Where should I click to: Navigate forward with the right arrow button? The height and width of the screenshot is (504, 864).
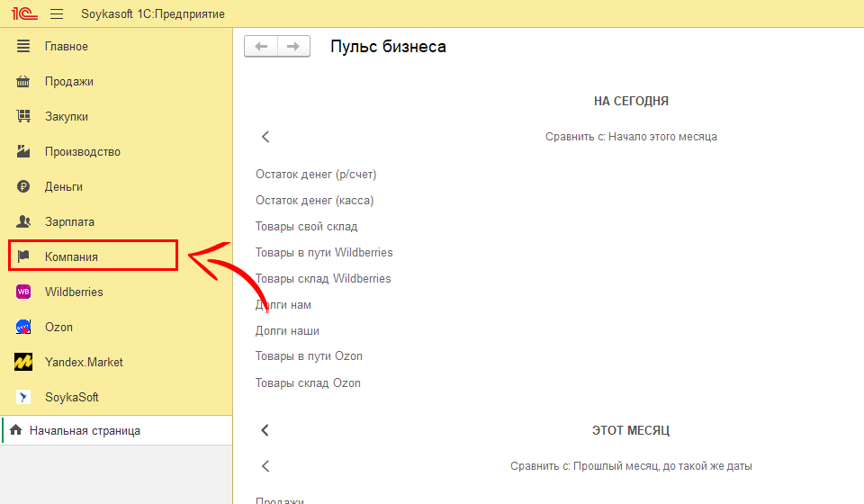(x=293, y=47)
